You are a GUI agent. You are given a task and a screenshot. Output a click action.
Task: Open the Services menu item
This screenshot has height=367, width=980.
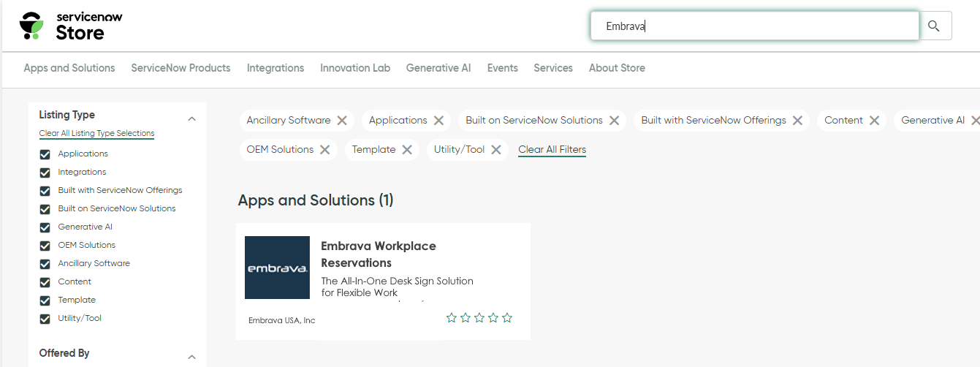(x=553, y=68)
